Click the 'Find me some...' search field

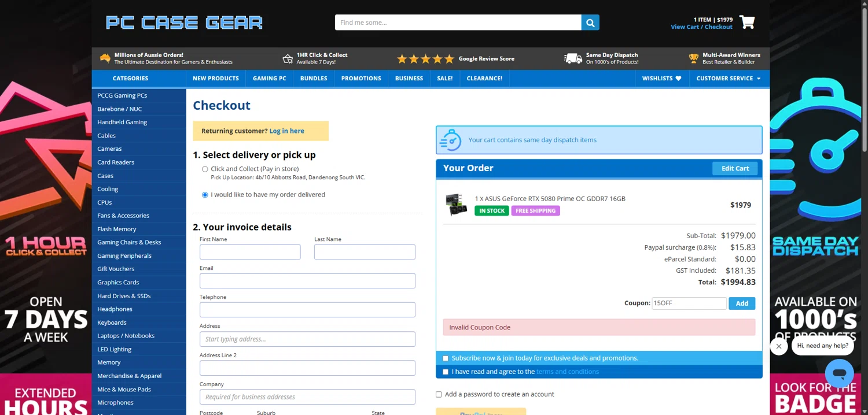458,23
